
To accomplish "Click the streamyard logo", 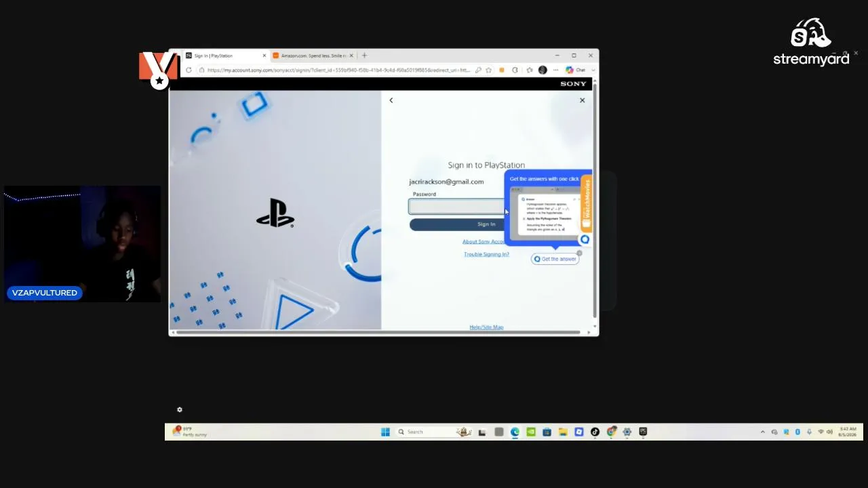I will coord(811,42).
